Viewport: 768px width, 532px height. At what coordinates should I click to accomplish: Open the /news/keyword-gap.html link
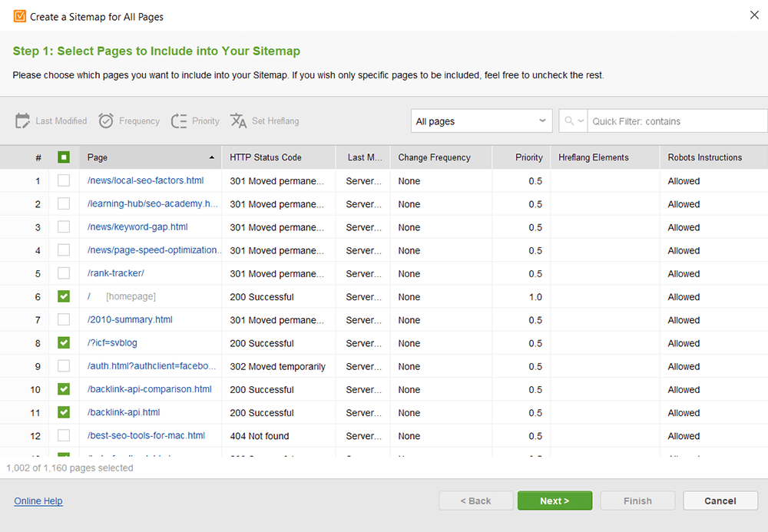pyautogui.click(x=137, y=227)
